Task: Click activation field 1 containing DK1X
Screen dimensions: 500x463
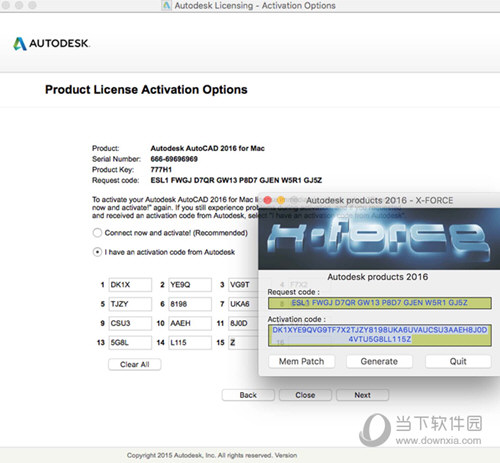Action: (130, 285)
